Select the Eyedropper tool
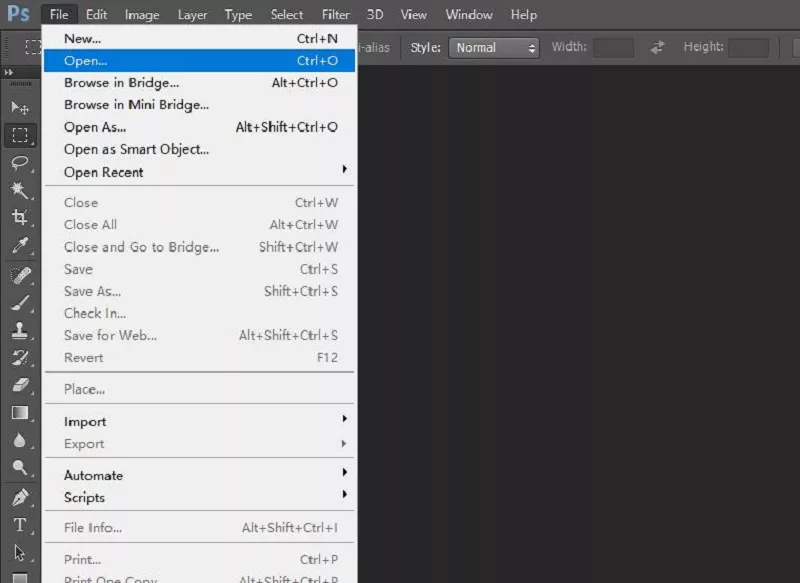 click(x=20, y=245)
